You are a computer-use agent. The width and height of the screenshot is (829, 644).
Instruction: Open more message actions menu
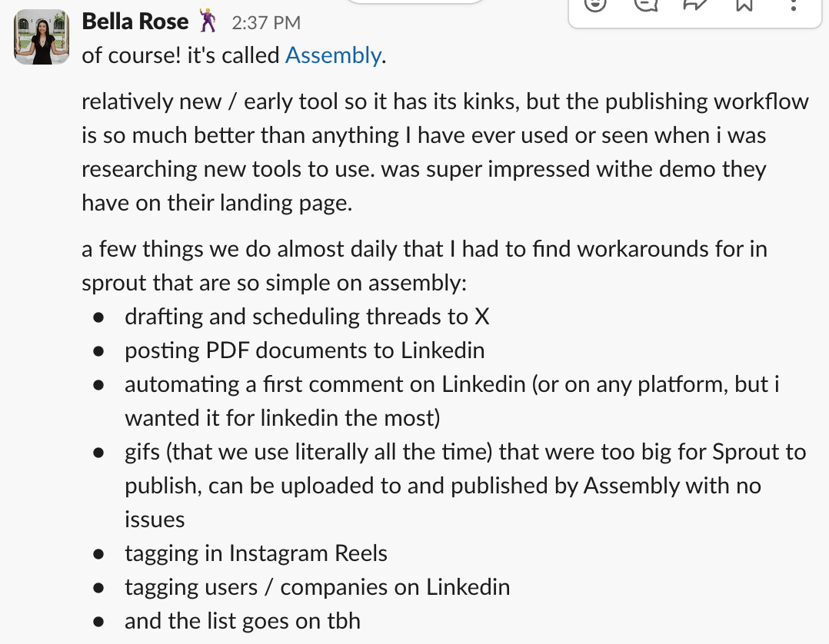pos(793,4)
